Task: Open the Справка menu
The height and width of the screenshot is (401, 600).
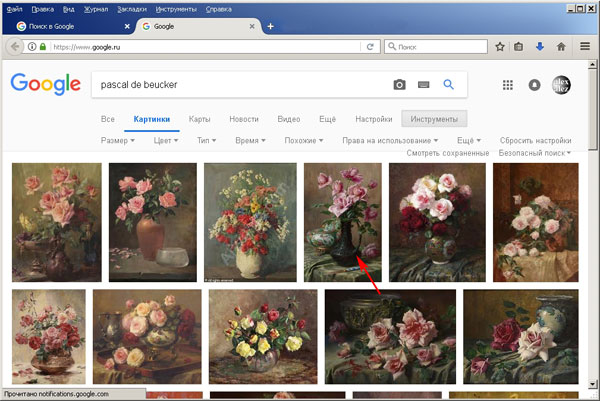Action: [x=218, y=9]
